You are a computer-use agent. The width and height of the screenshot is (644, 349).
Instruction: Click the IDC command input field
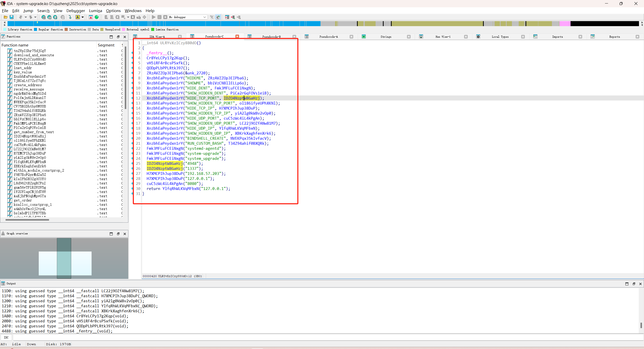tap(327, 337)
